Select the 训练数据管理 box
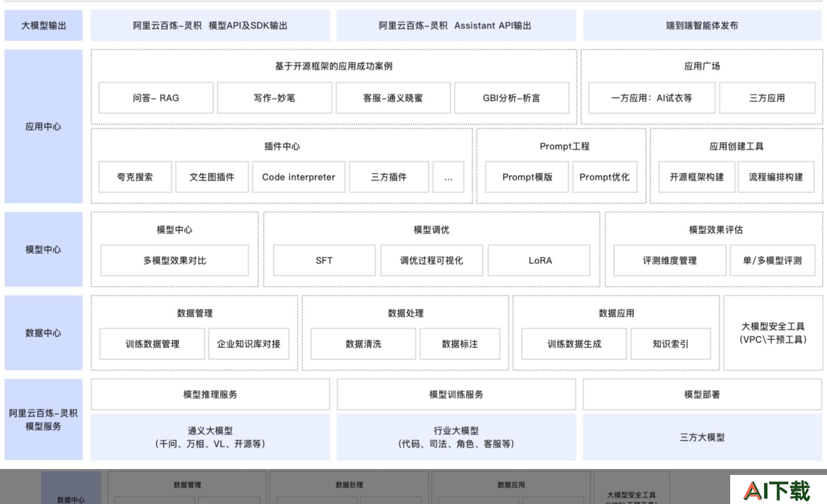The height and width of the screenshot is (504, 827). [x=152, y=344]
